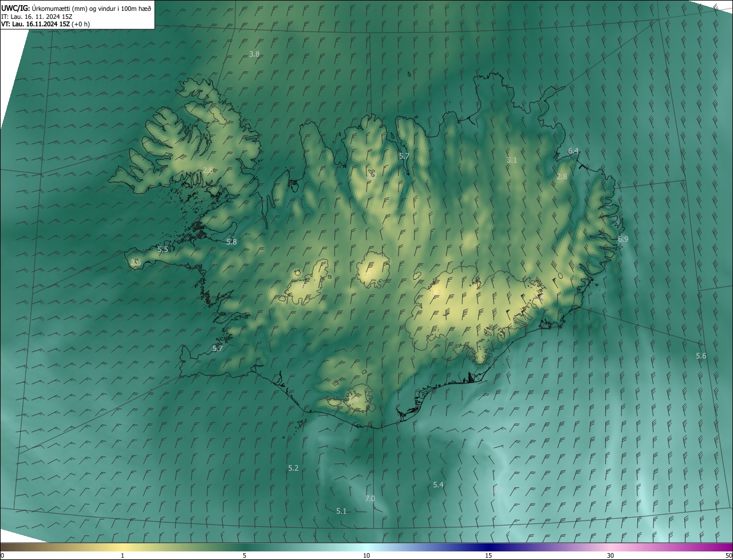Click the 5 tick on the colour scale
The width and height of the screenshot is (733, 560).
point(245,556)
